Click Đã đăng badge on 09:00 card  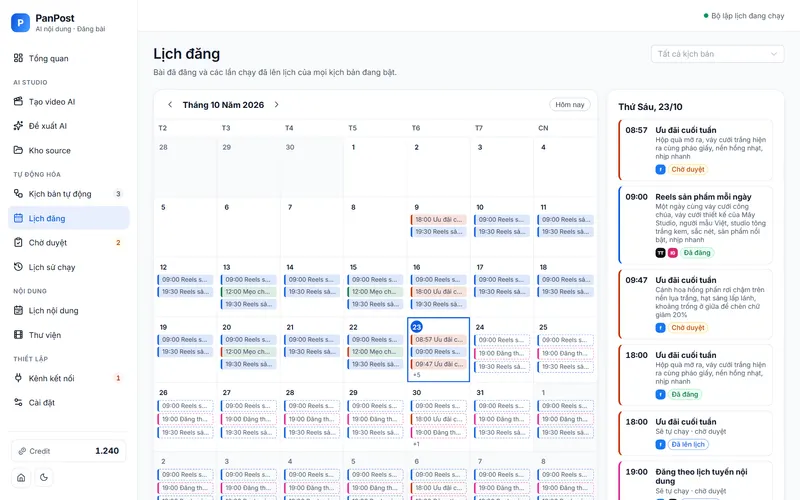(x=697, y=253)
